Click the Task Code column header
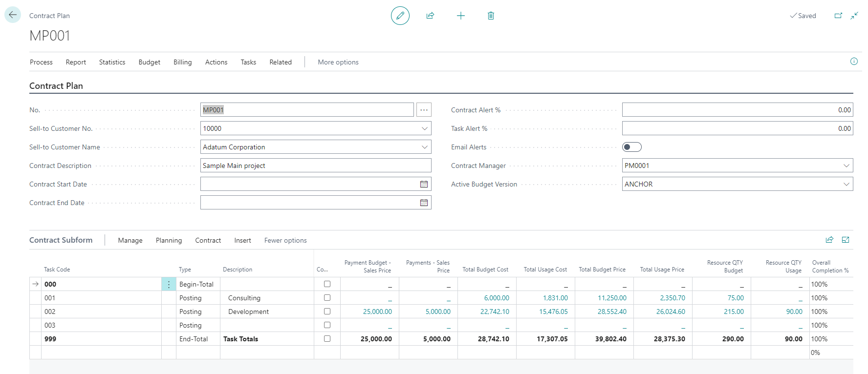The width and height of the screenshot is (868, 374). [57, 270]
